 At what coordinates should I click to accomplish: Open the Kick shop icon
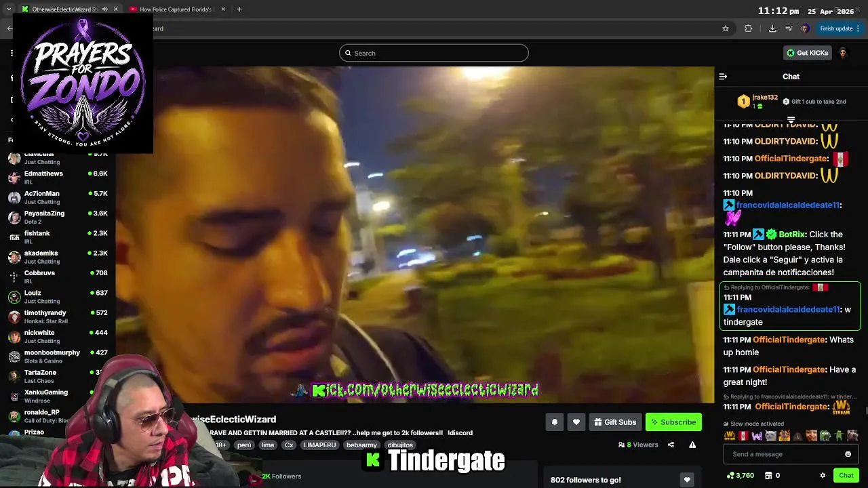768,476
